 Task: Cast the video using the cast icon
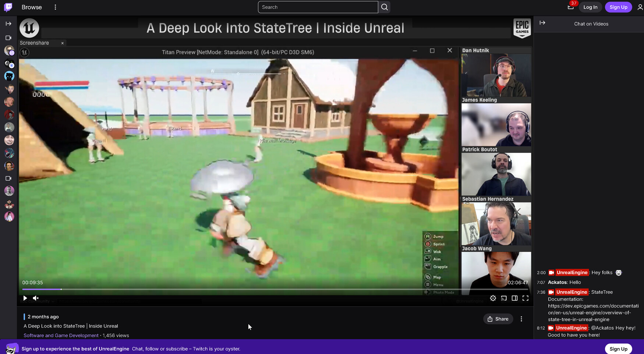pyautogui.click(x=504, y=298)
